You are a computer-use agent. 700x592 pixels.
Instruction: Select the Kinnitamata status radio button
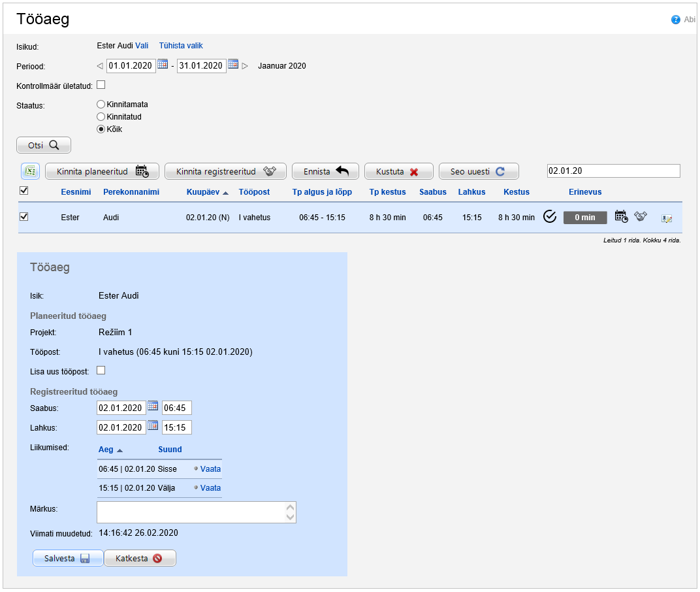pyautogui.click(x=101, y=105)
